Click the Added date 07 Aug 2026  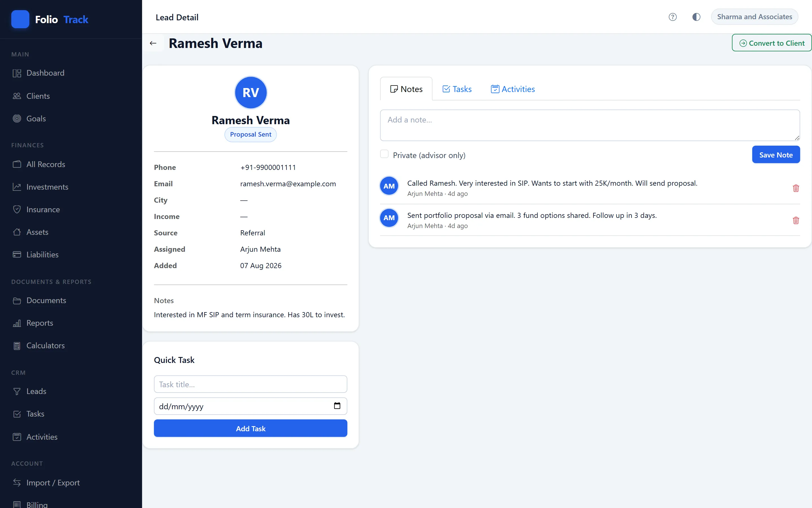(x=261, y=265)
